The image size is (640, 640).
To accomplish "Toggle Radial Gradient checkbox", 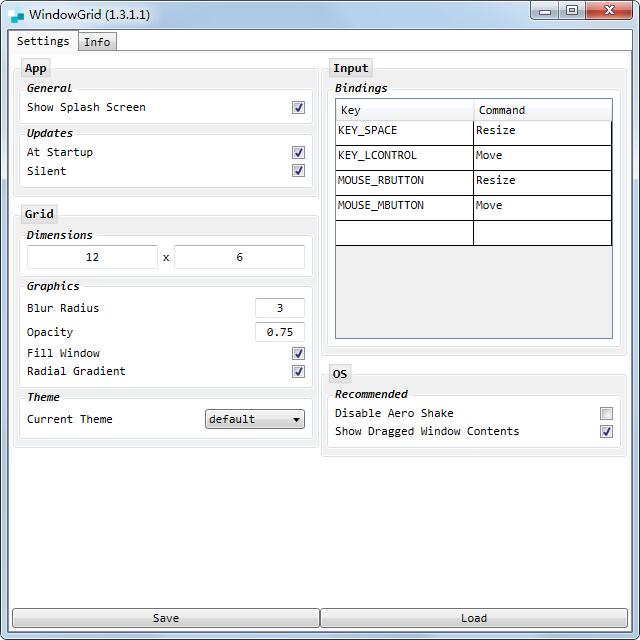I will coord(298,372).
